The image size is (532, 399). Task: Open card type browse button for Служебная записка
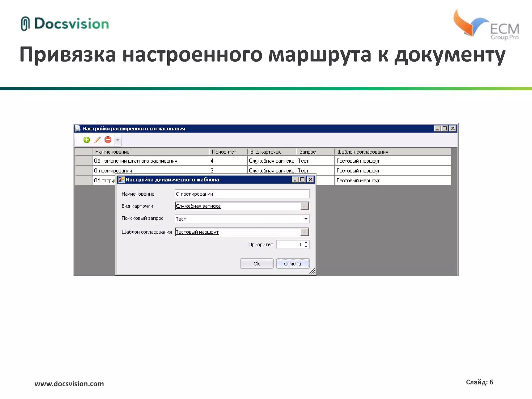[305, 206]
